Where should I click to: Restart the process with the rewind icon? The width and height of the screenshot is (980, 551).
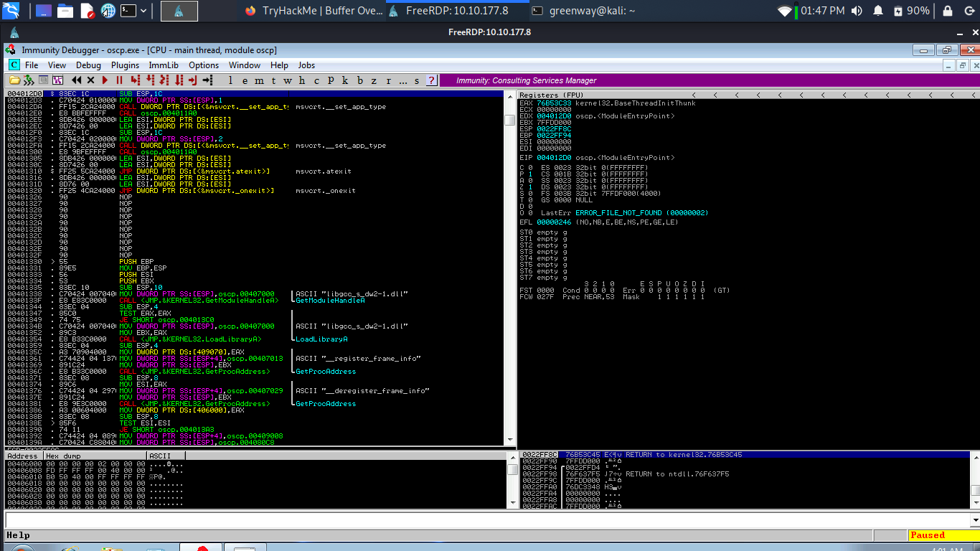tap(77, 80)
